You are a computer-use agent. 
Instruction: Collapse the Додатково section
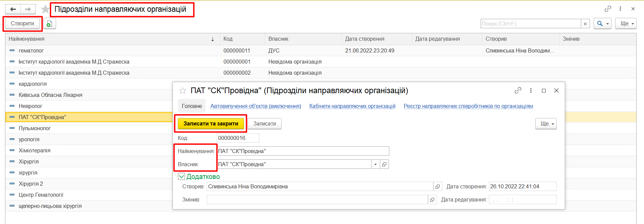tap(181, 177)
